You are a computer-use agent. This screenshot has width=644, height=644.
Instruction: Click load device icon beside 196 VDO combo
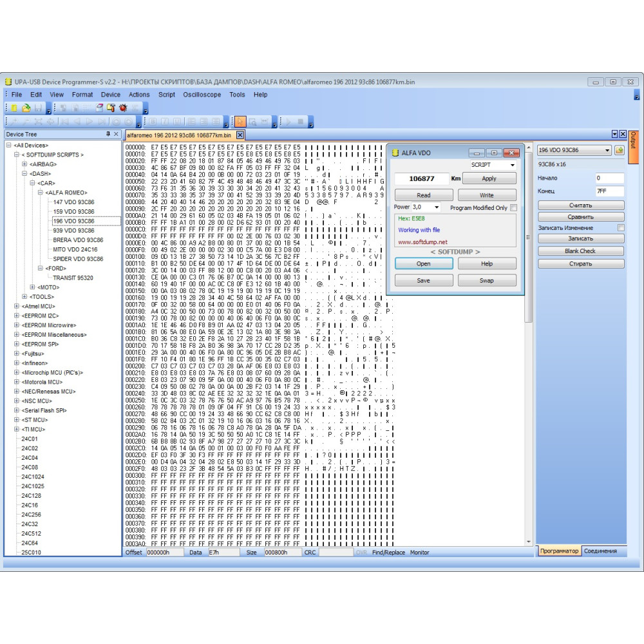tap(620, 150)
